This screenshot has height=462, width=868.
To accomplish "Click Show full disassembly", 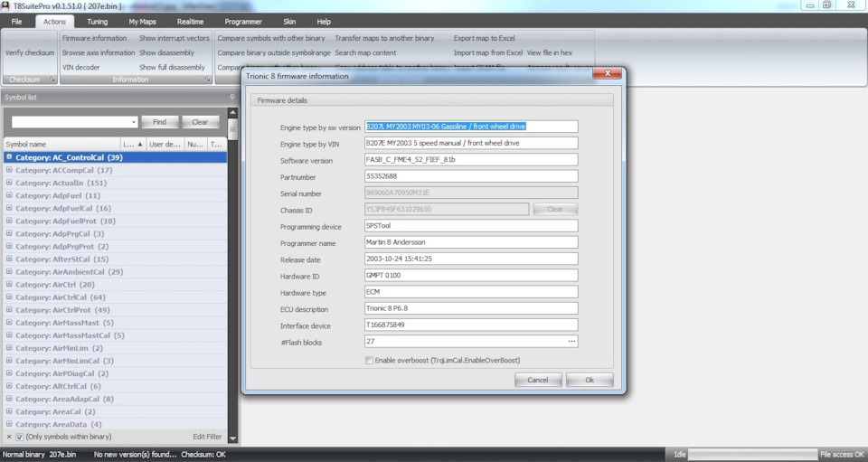I will [172, 67].
